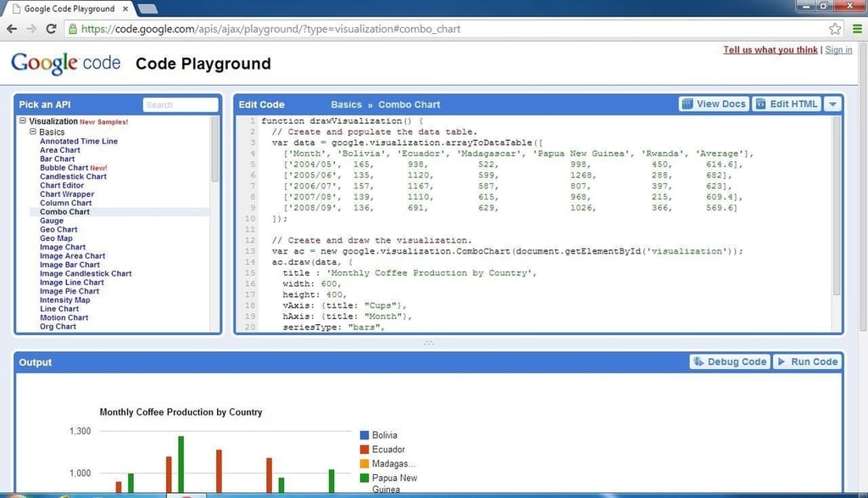Bookmark page with the star icon
This screenshot has width=868, height=498.
click(835, 29)
